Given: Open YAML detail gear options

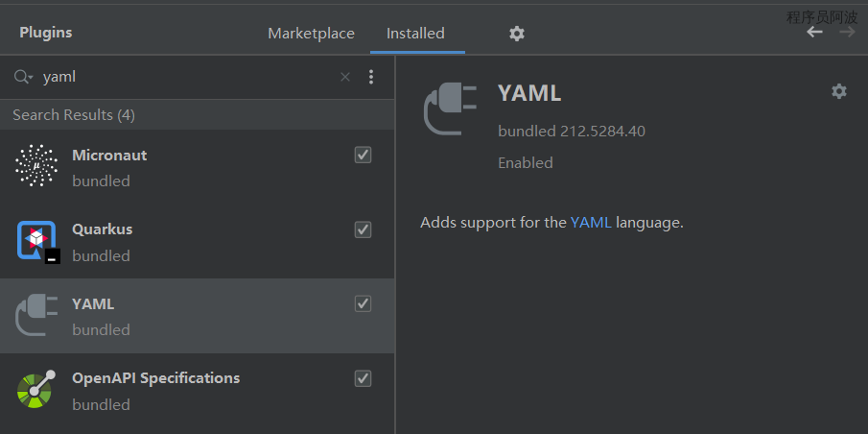Looking at the screenshot, I should coord(839,91).
